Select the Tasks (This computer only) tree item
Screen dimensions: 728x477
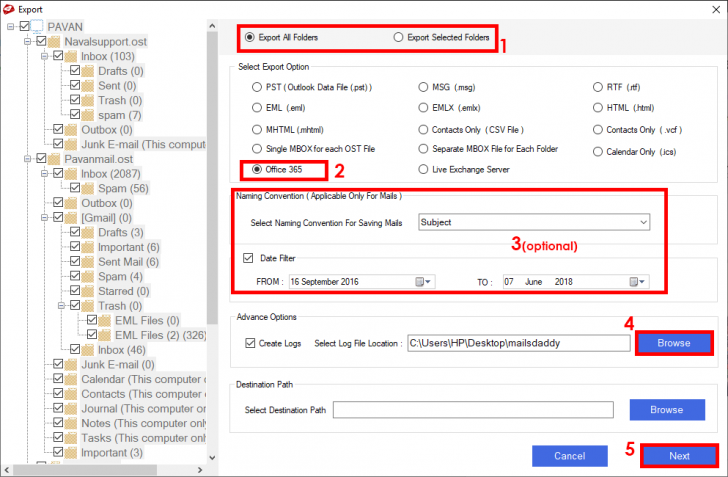point(143,438)
